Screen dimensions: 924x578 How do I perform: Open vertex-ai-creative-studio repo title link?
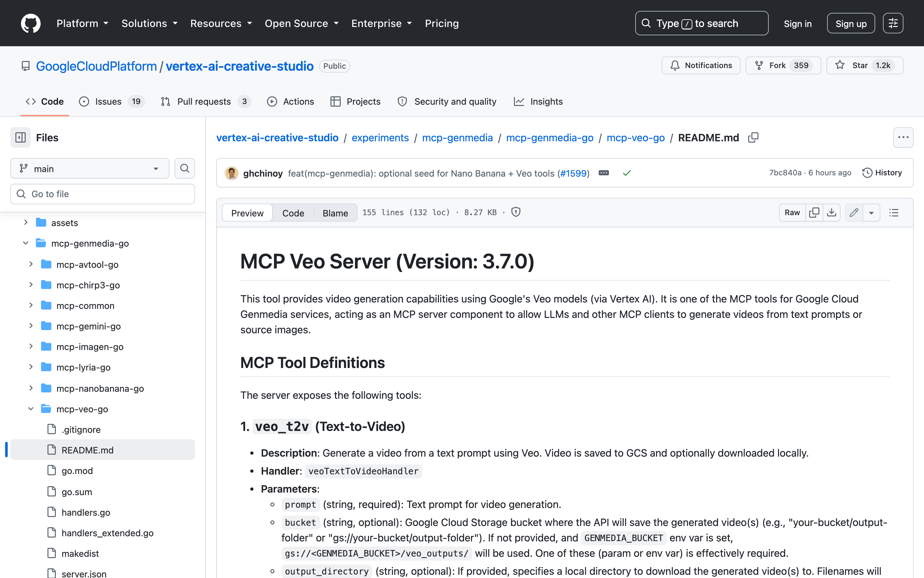pyautogui.click(x=239, y=66)
